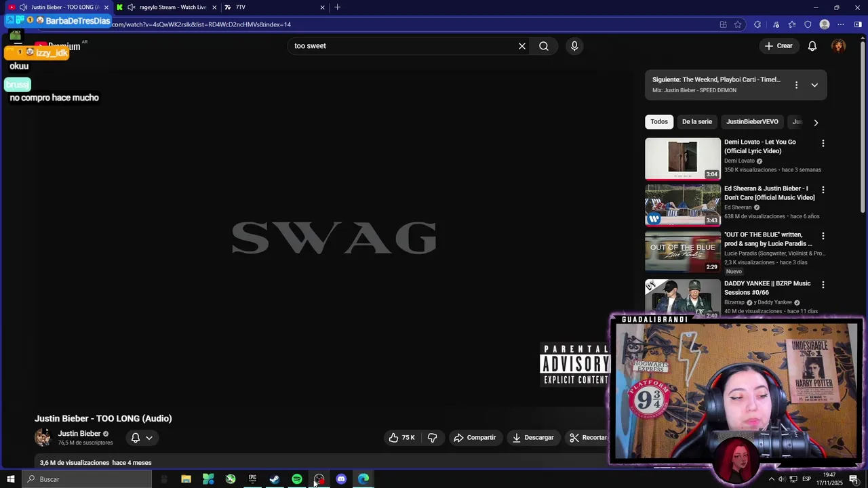Open options for Ed Sheeran video
This screenshot has width=868, height=488.
823,190
